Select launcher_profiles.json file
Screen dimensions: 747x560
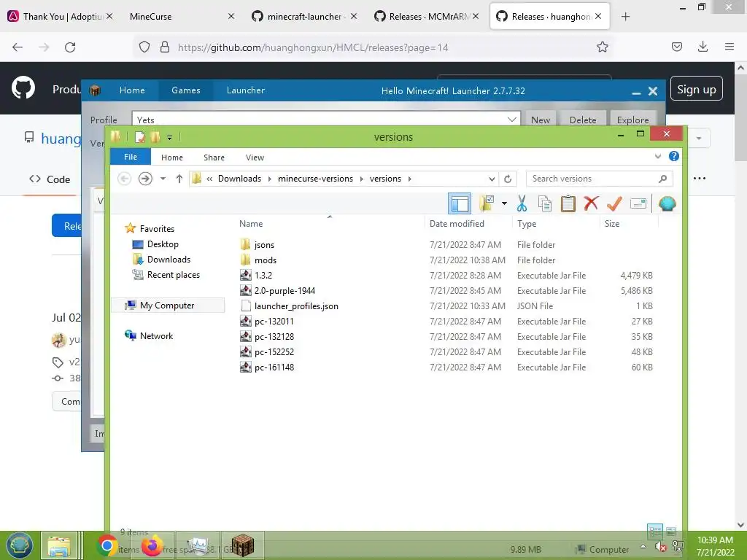(296, 306)
